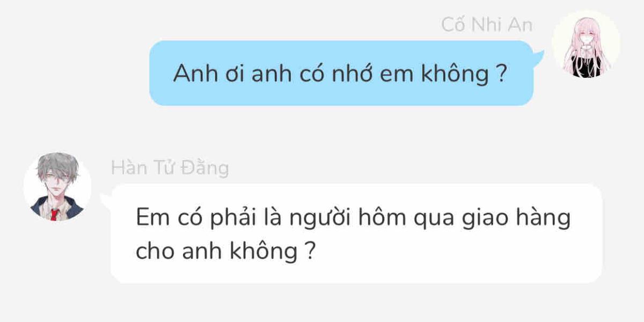Click the white message bubble's tail
Image resolution: width=644 pixels, height=322 pixels.
tap(106, 200)
